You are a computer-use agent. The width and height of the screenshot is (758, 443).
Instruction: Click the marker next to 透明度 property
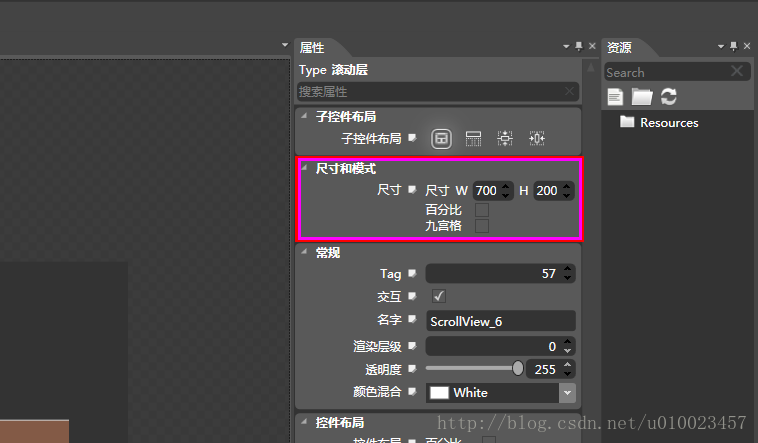pyautogui.click(x=412, y=369)
